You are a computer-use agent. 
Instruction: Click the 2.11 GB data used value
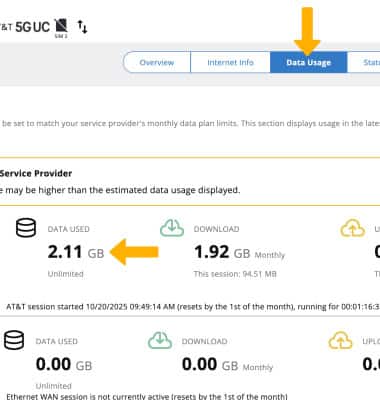pyautogui.click(x=76, y=252)
